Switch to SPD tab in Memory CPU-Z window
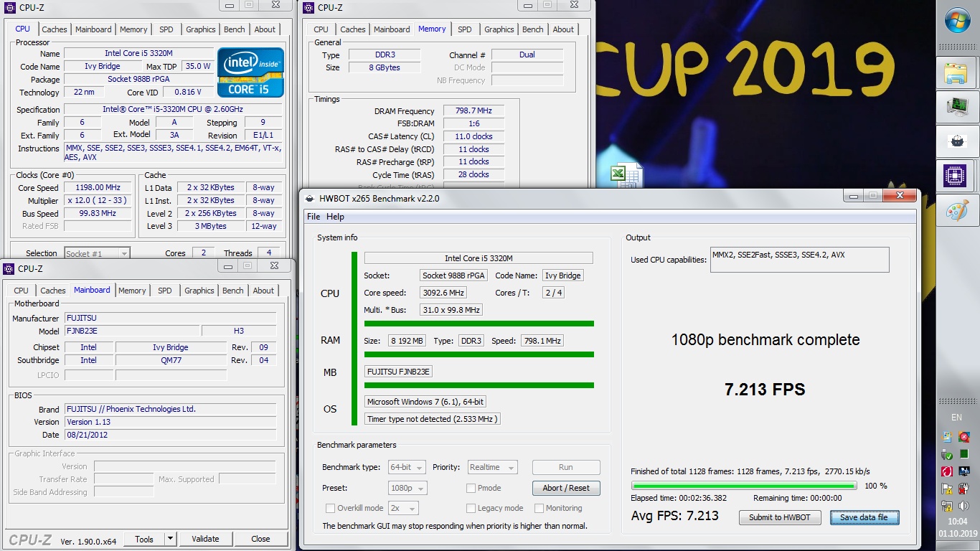 pyautogui.click(x=465, y=29)
